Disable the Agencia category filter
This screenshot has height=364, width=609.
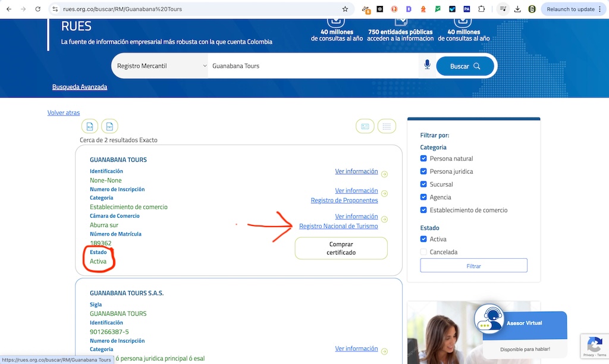coord(423,197)
